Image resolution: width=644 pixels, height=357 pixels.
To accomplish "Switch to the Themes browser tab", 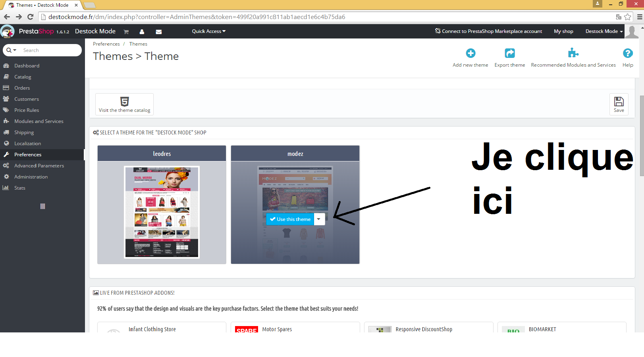I will coord(42,5).
